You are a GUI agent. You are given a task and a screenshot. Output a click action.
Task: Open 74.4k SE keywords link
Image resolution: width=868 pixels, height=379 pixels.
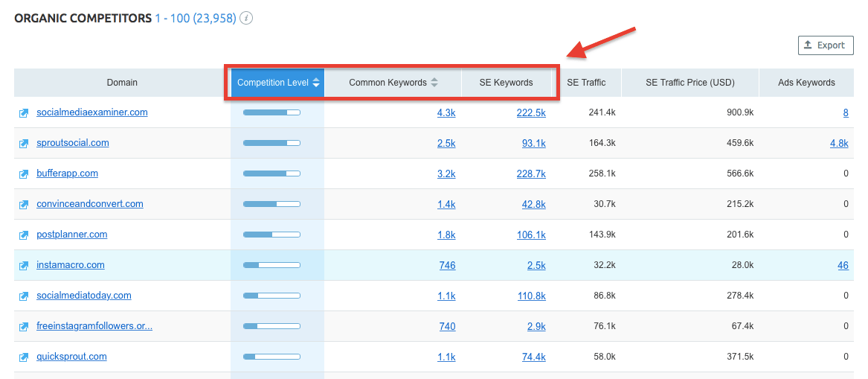click(x=533, y=356)
